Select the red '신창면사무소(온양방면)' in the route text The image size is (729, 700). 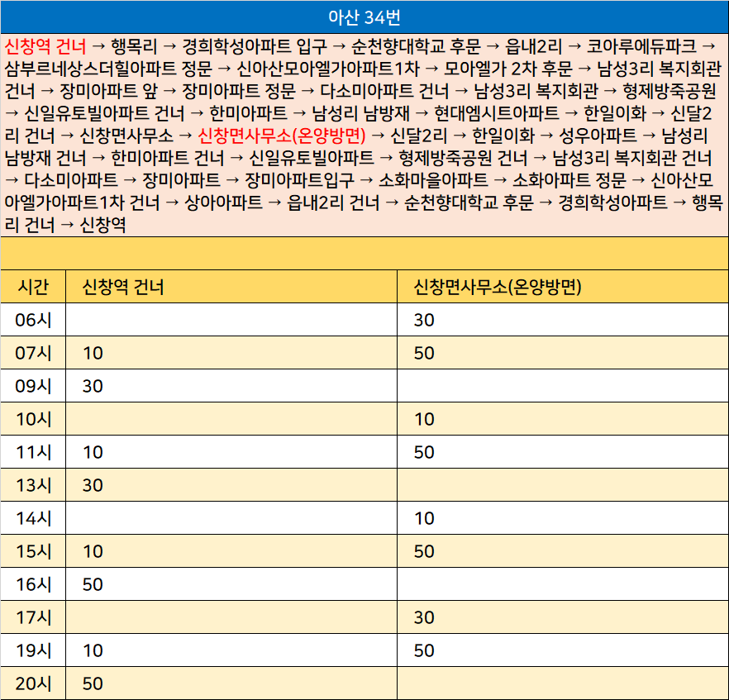(282, 136)
